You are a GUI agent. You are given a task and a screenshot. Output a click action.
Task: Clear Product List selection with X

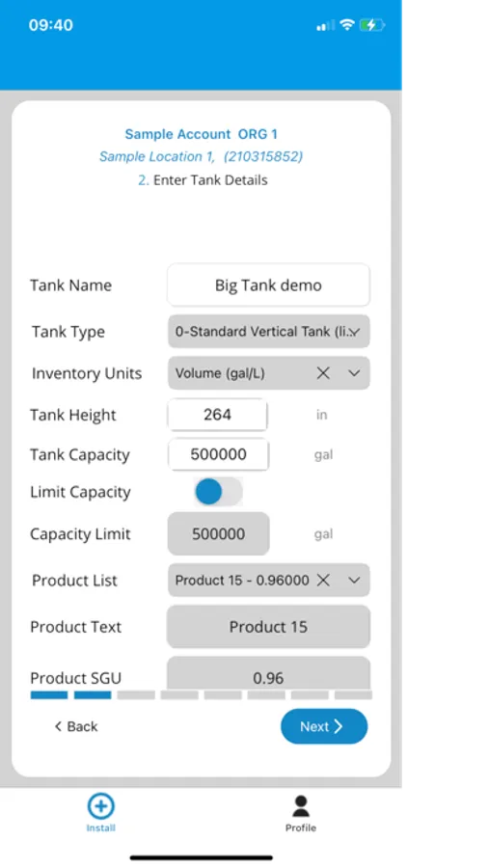[323, 581]
